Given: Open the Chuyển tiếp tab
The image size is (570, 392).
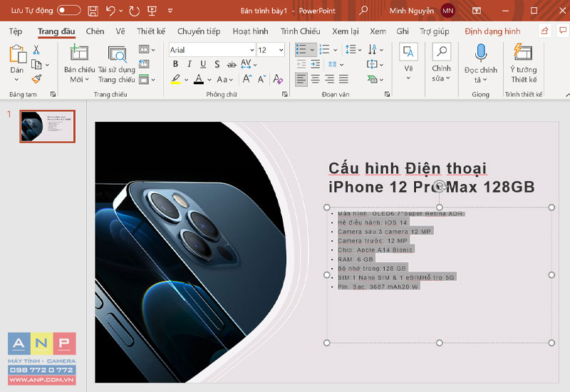Looking at the screenshot, I should tap(199, 31).
